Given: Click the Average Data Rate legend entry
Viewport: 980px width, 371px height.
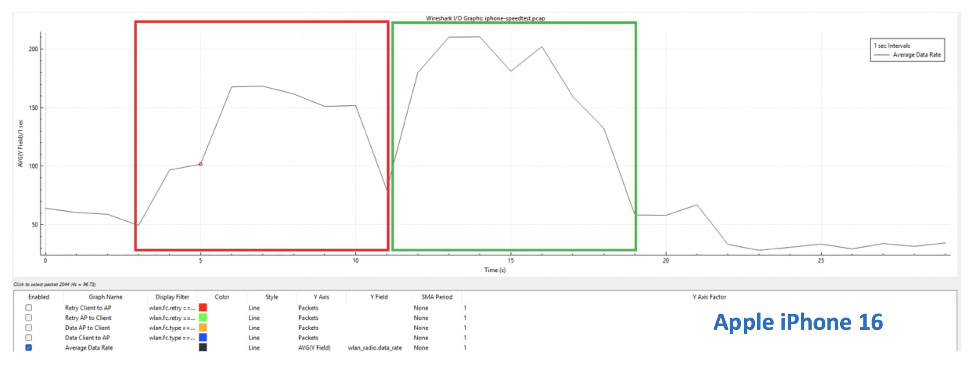Looking at the screenshot, I should coord(916,55).
